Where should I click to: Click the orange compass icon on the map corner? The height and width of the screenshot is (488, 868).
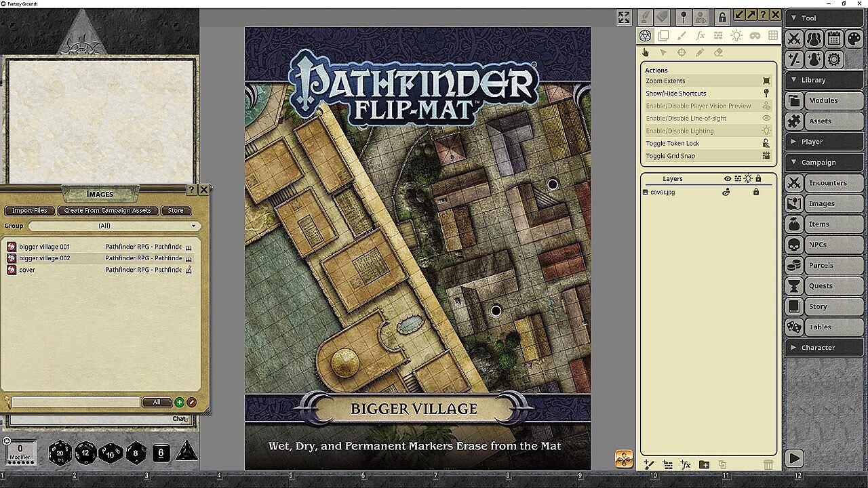[x=624, y=459]
